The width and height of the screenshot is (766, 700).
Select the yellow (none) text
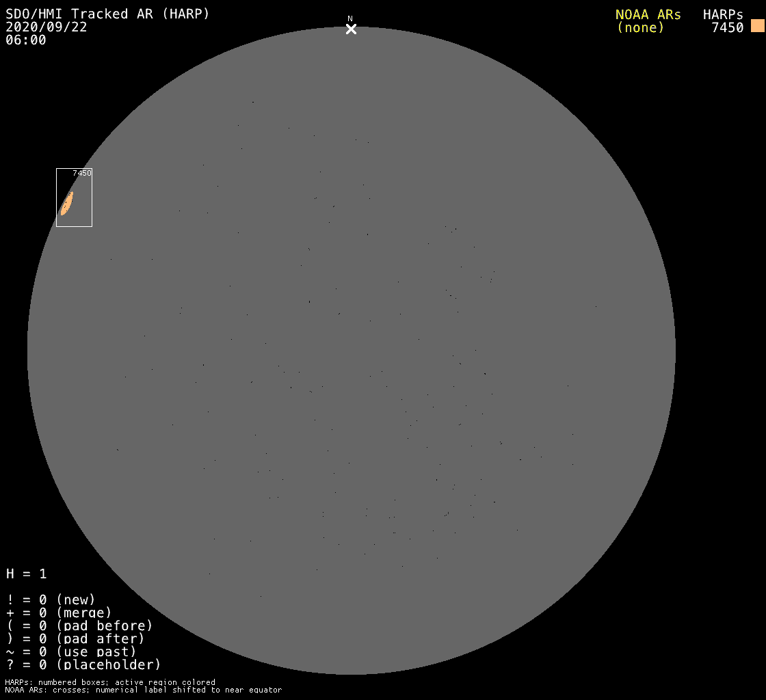pyautogui.click(x=640, y=27)
